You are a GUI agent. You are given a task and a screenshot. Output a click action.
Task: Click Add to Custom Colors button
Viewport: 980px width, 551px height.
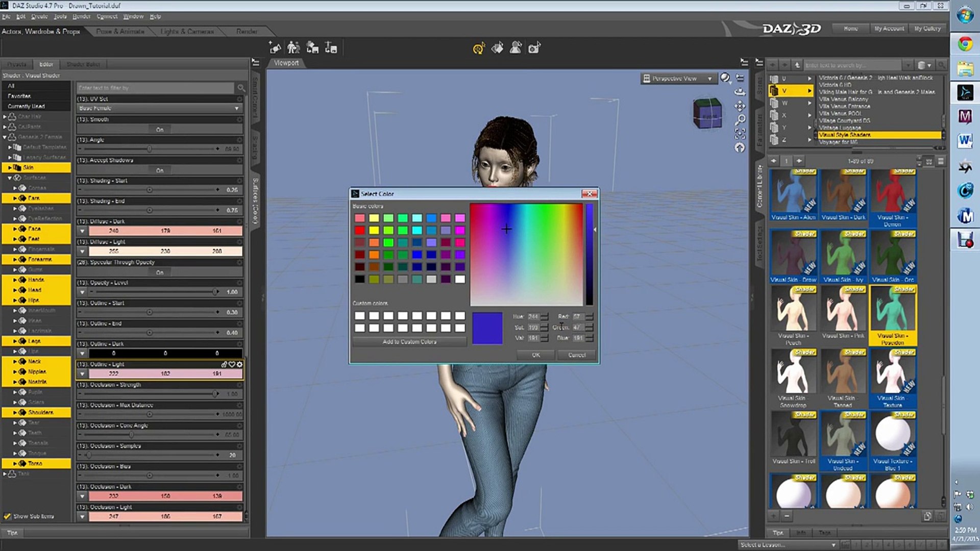pyautogui.click(x=409, y=342)
